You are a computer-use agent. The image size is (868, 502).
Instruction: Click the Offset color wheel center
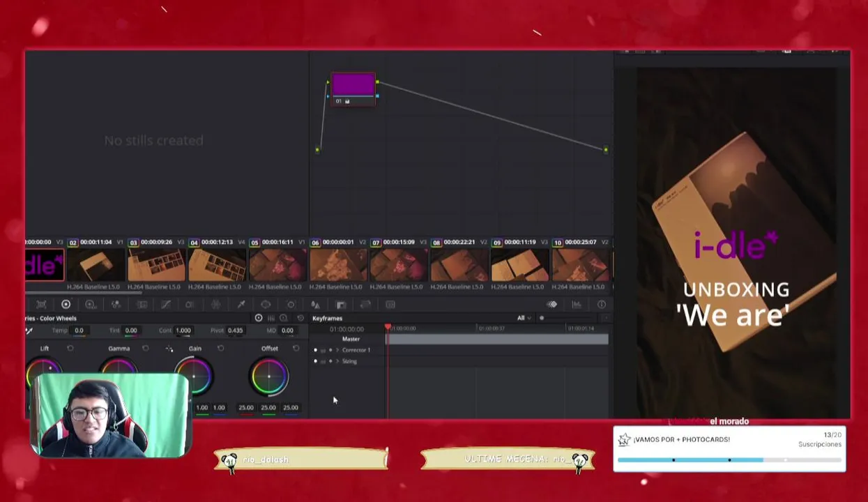[269, 376]
